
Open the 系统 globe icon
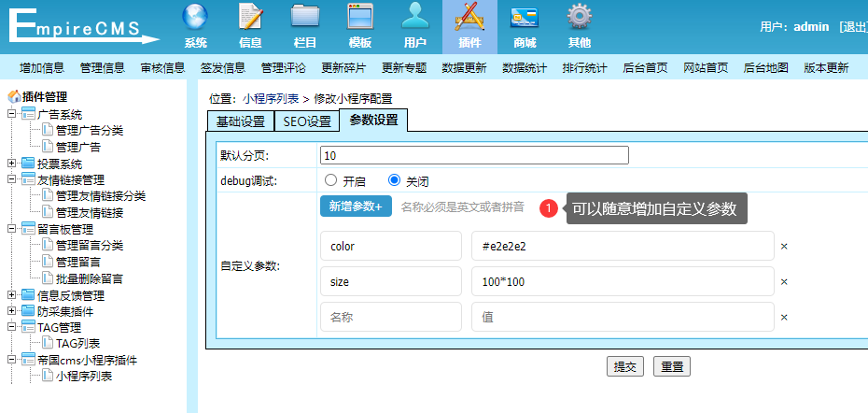(195, 19)
